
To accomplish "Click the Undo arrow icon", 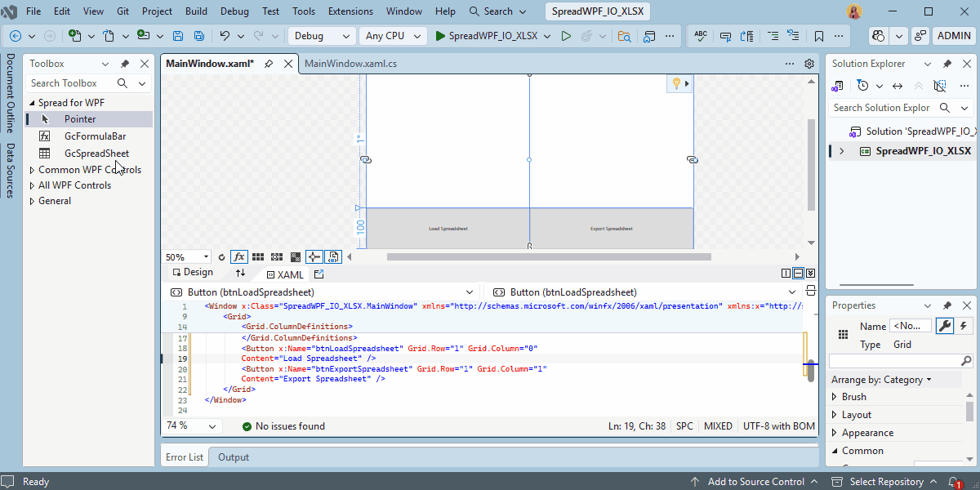I will (x=225, y=36).
